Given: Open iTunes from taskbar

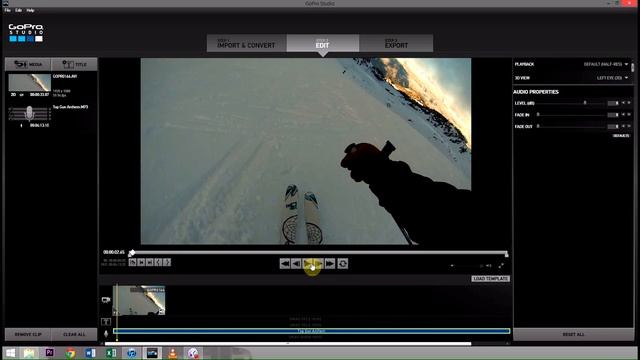Looking at the screenshot, I should [131, 353].
